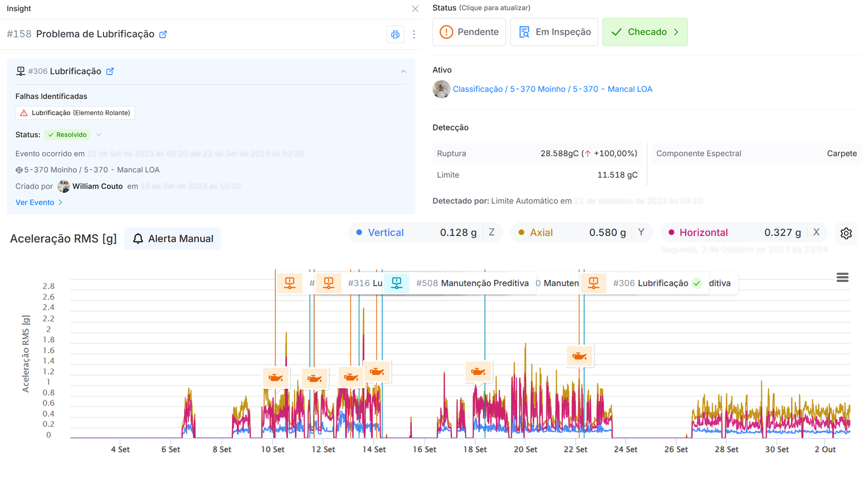Open external link beside #306 Lubrificação
The image size is (868, 481).
pos(110,72)
